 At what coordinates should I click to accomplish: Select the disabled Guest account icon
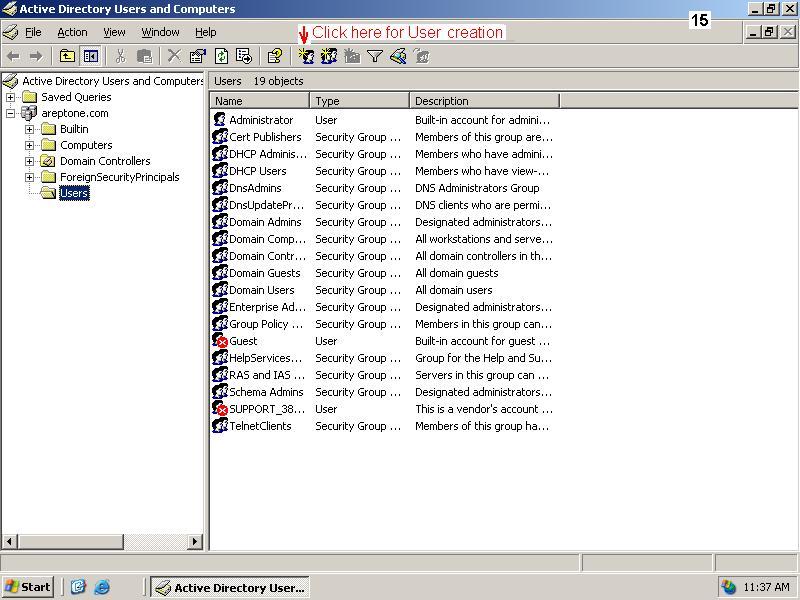coord(220,341)
